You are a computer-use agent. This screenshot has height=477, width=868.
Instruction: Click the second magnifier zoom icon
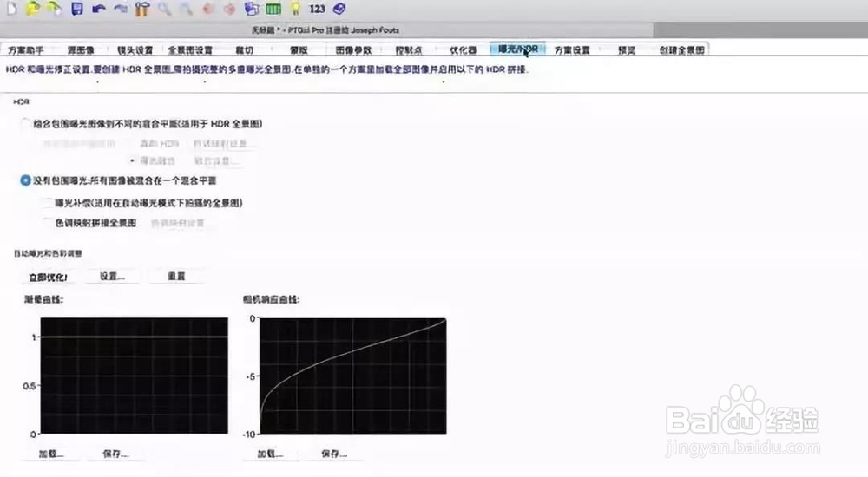[x=186, y=9]
